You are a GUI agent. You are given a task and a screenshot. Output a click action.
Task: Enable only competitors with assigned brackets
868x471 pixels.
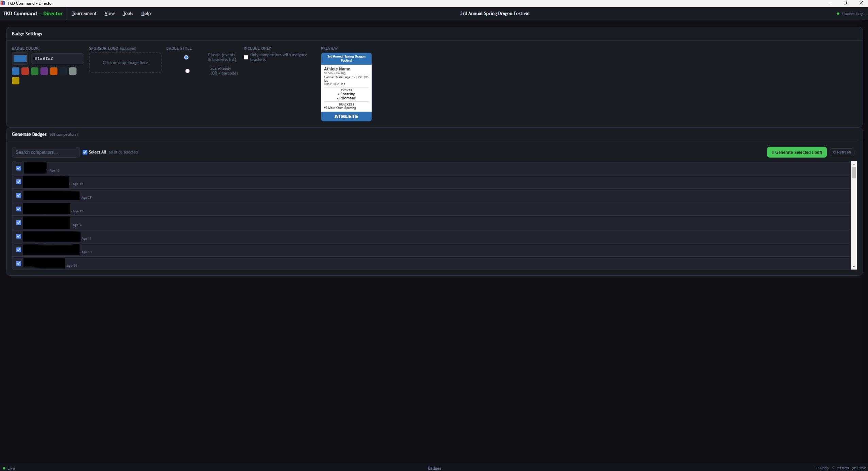pyautogui.click(x=246, y=57)
